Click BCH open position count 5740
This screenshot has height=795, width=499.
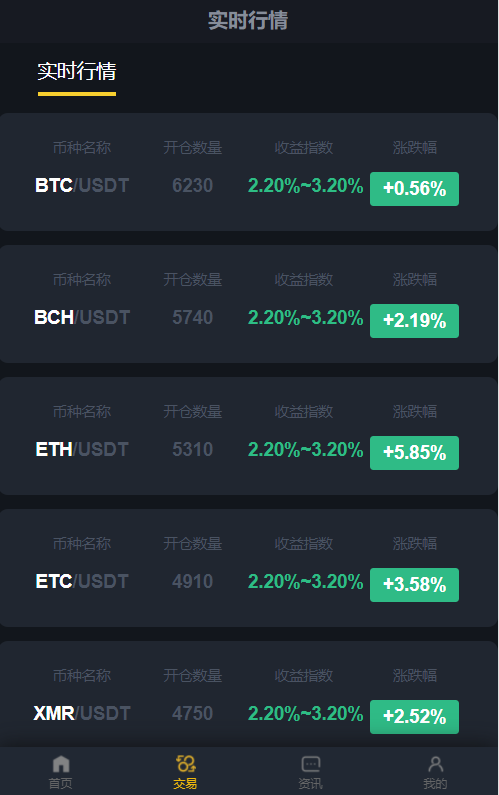[x=192, y=317]
